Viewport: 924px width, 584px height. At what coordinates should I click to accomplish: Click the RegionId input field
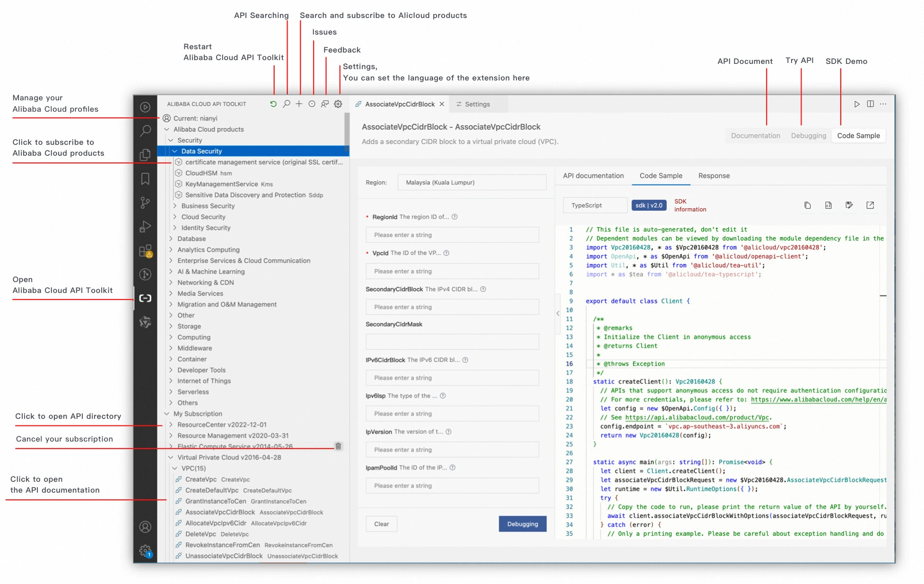tap(452, 235)
